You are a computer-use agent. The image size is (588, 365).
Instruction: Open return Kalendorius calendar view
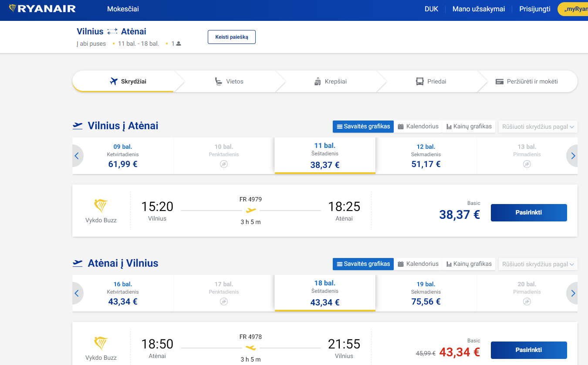pyautogui.click(x=418, y=264)
